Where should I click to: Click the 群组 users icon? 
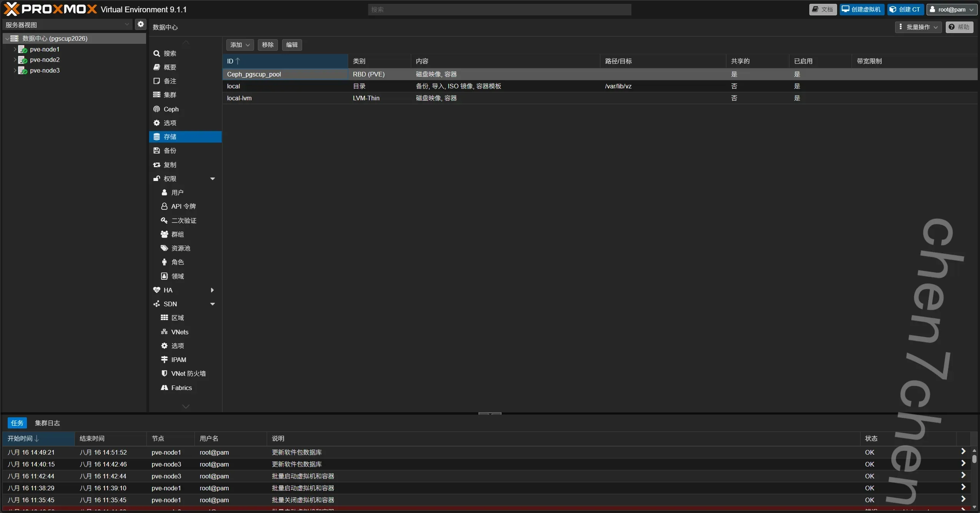point(164,234)
